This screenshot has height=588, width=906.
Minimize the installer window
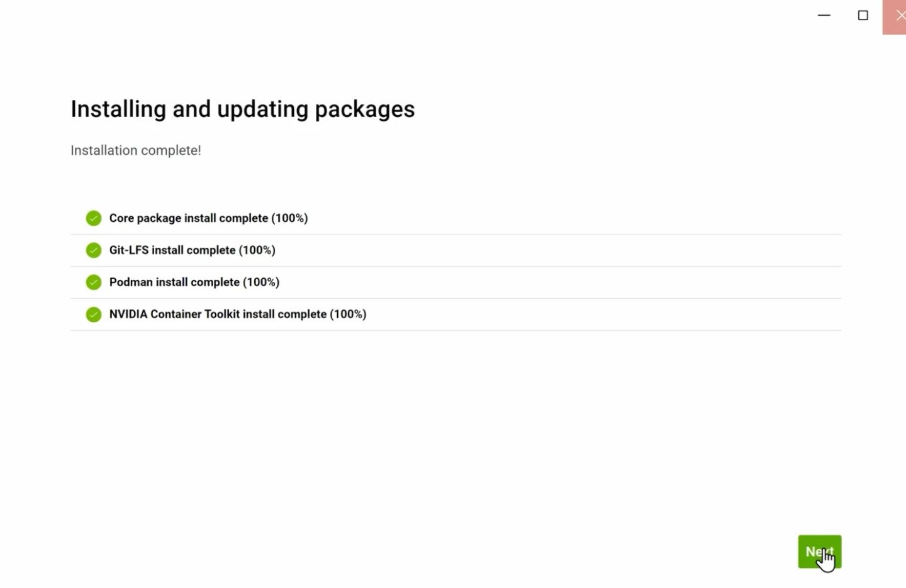824,15
